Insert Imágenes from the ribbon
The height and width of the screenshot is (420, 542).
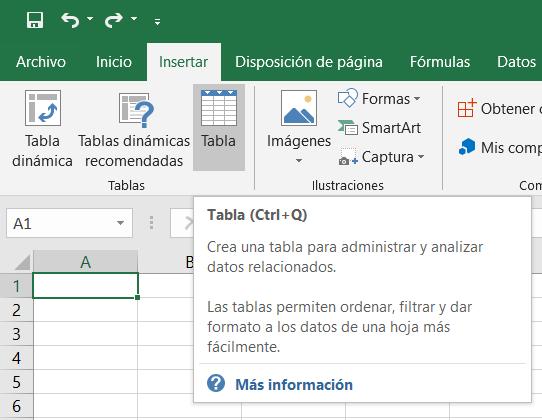click(299, 128)
